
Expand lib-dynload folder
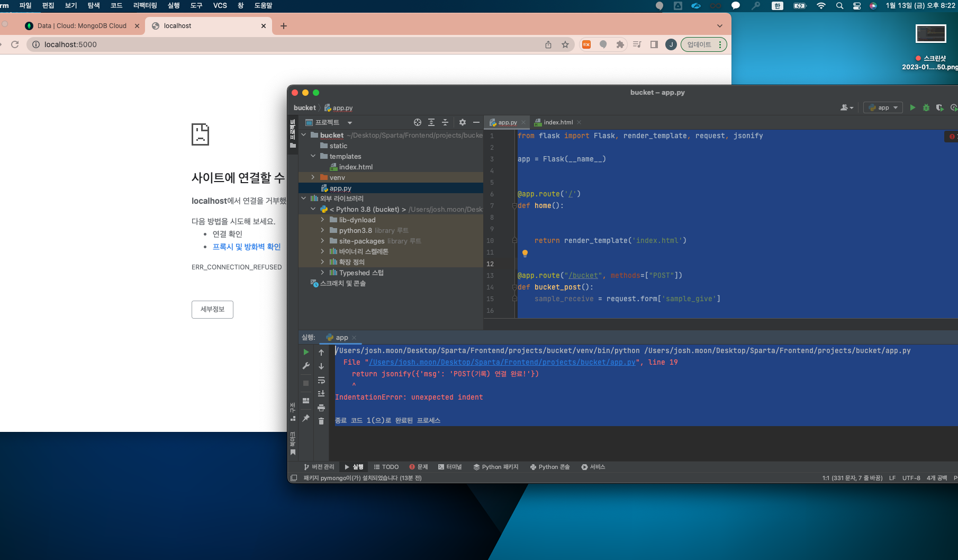(323, 220)
